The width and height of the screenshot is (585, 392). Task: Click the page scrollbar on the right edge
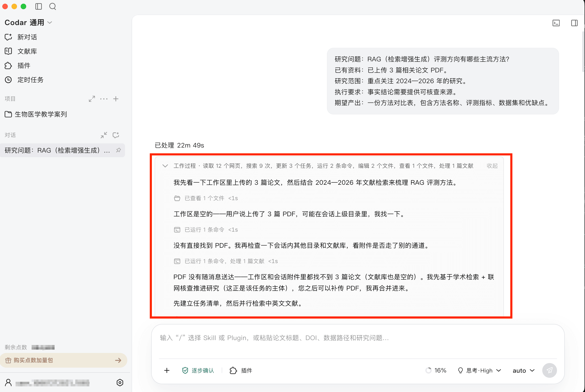click(583, 51)
